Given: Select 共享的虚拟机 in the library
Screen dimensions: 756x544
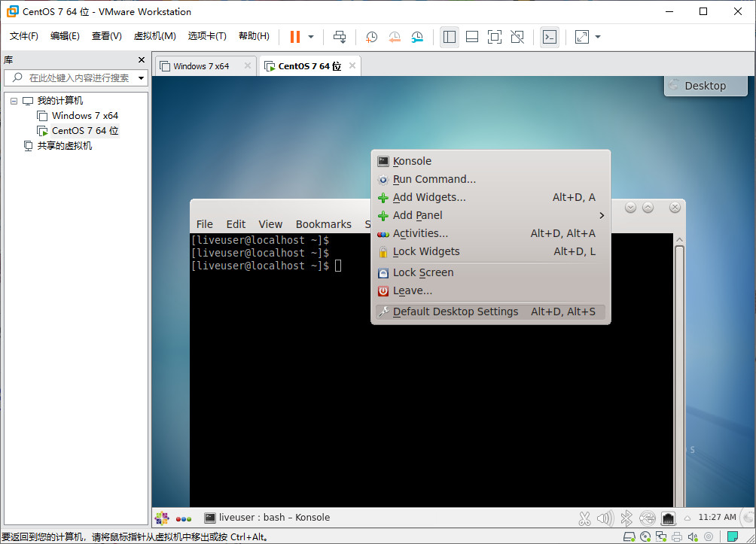Looking at the screenshot, I should tap(65, 145).
